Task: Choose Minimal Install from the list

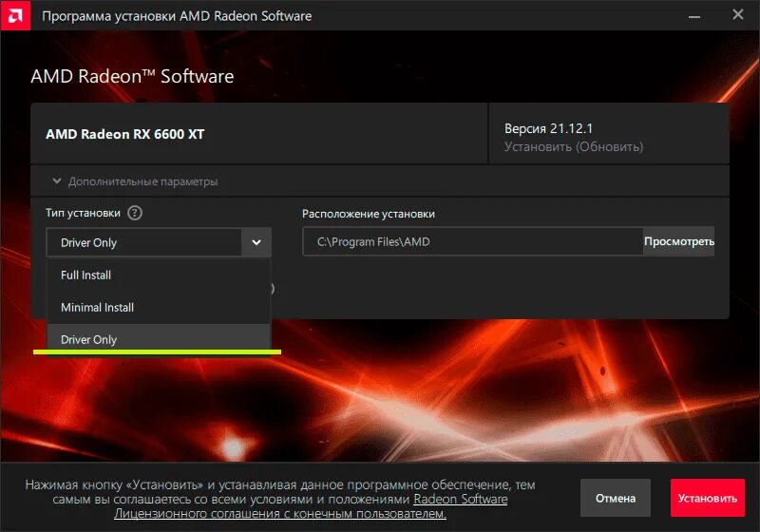Action: [x=159, y=307]
